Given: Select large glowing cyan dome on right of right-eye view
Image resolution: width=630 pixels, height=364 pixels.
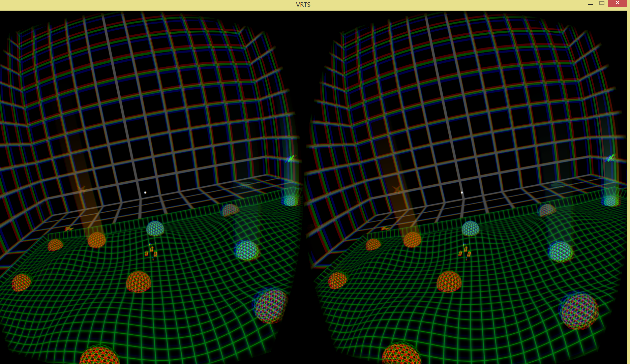Looking at the screenshot, I should [x=561, y=251].
